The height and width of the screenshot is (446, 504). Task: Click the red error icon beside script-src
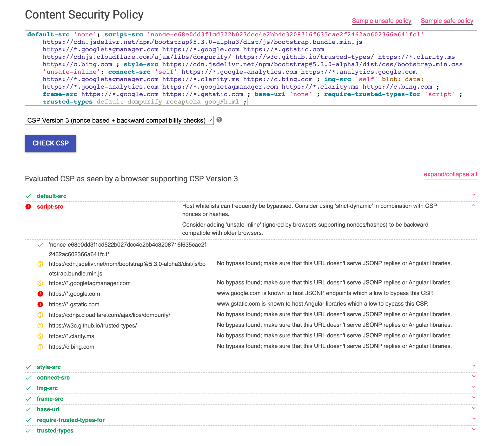(x=28, y=206)
